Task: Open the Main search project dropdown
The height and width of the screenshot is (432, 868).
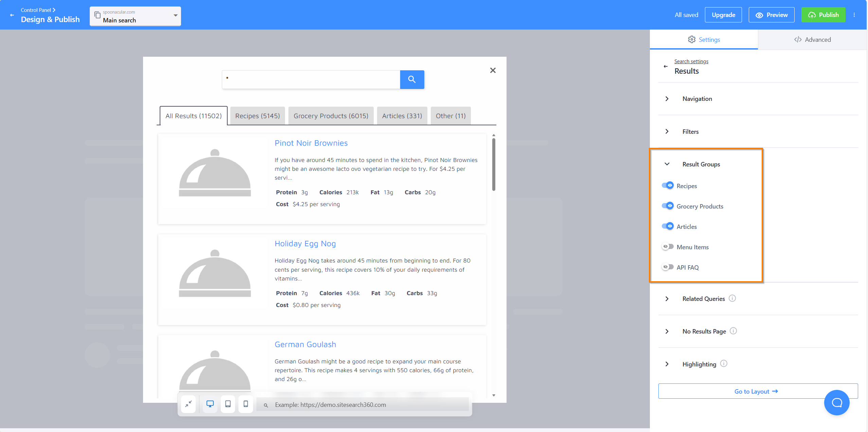Action: 135,16
